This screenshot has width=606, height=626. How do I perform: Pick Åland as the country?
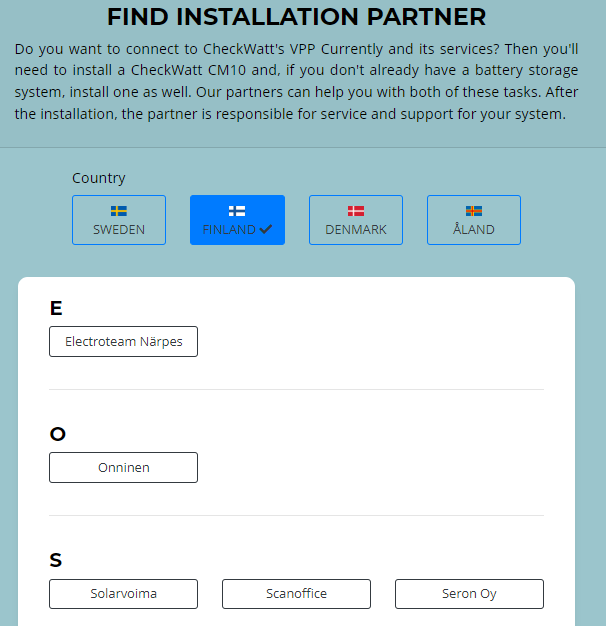coord(474,220)
